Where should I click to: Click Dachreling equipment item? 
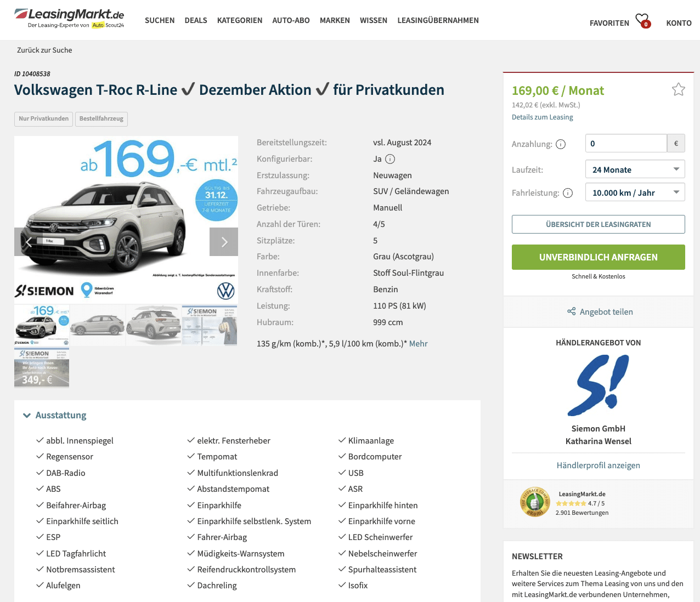217,585
